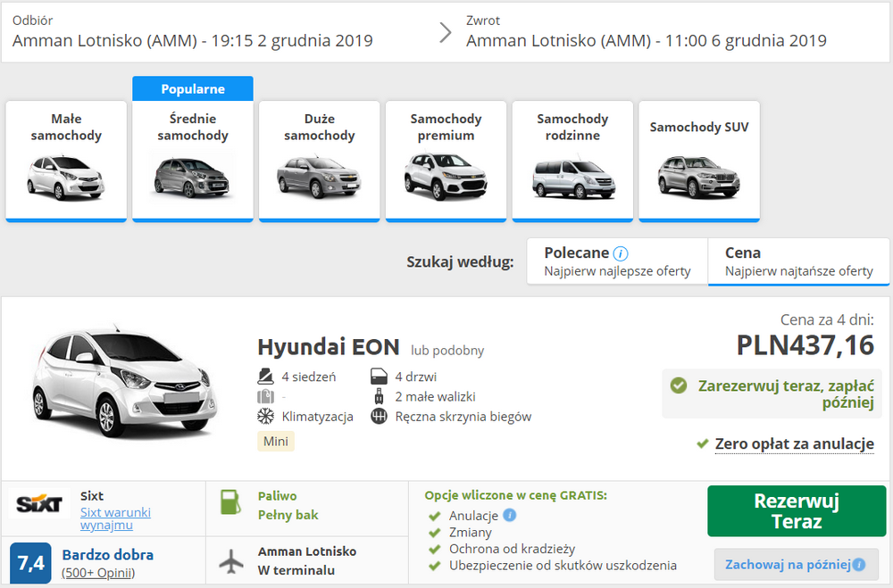Open the Samochody premium category card
The image size is (893, 588).
[x=446, y=161]
